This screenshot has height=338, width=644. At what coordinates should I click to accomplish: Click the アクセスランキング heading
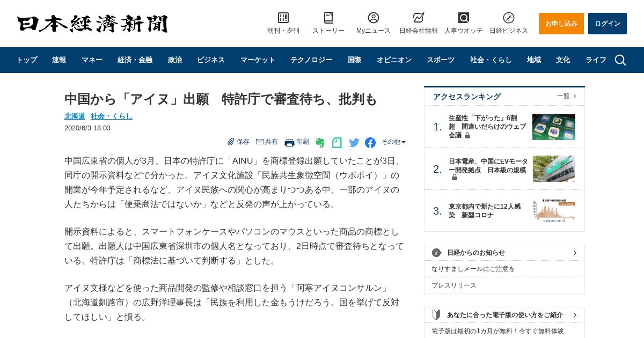(467, 97)
